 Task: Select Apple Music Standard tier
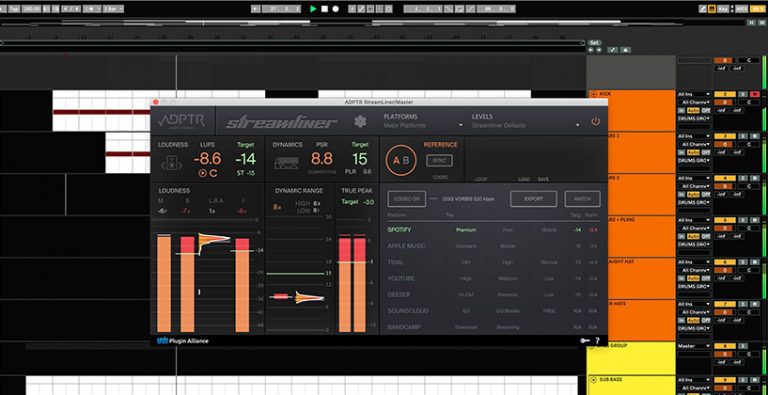coord(466,246)
